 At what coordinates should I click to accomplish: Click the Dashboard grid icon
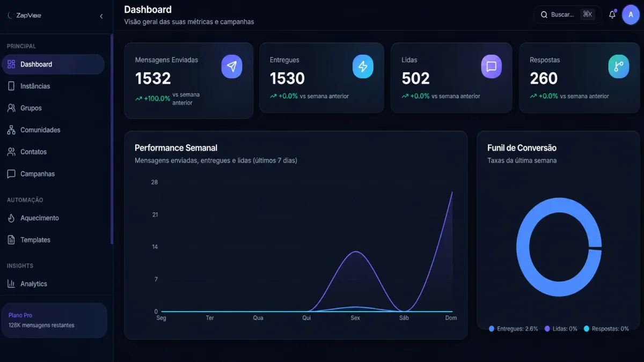(x=11, y=64)
